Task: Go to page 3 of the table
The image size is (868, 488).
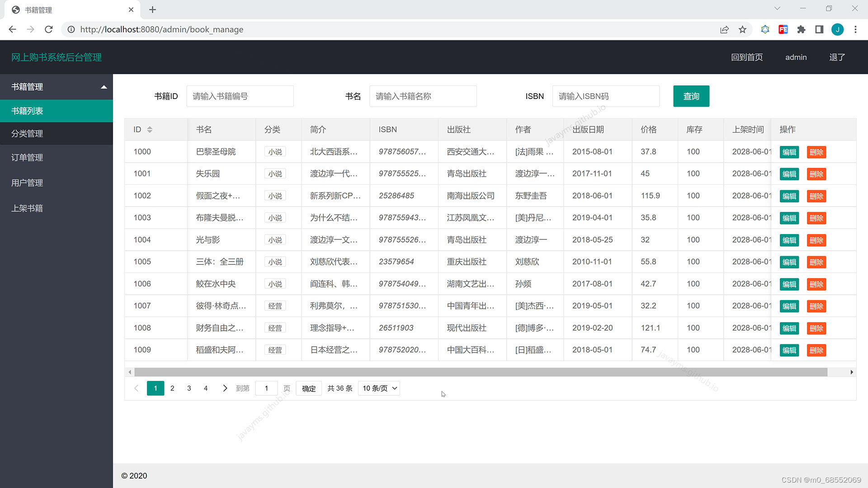Action: click(189, 388)
